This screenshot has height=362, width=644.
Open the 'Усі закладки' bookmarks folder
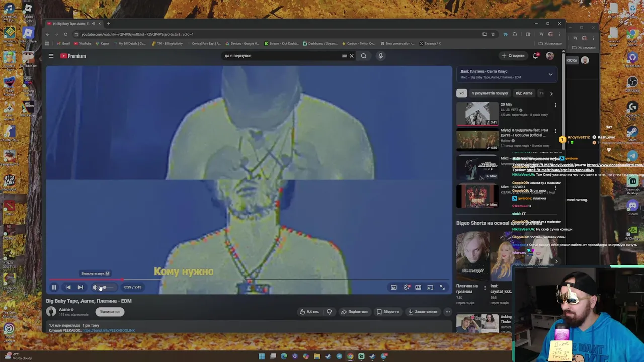[550, 44]
